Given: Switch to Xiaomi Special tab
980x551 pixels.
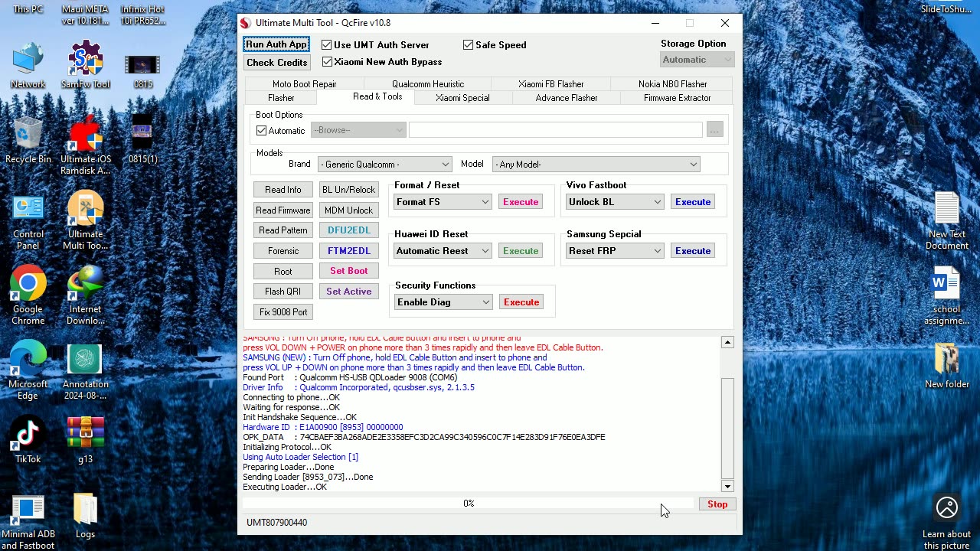Looking at the screenshot, I should click(462, 98).
